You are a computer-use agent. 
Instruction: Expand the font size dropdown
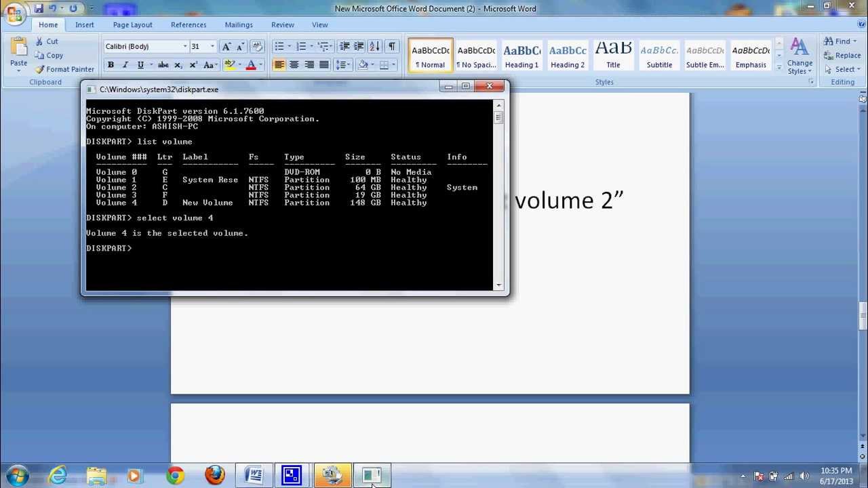tap(212, 46)
